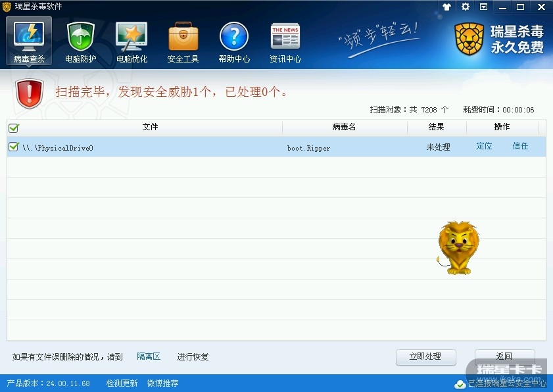
Task: Click 微博推荐 in the status bar
Action: point(162,383)
